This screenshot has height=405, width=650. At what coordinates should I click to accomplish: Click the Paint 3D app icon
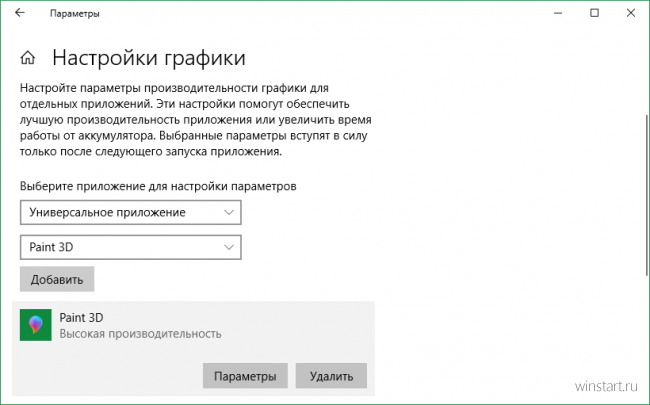pos(36,325)
